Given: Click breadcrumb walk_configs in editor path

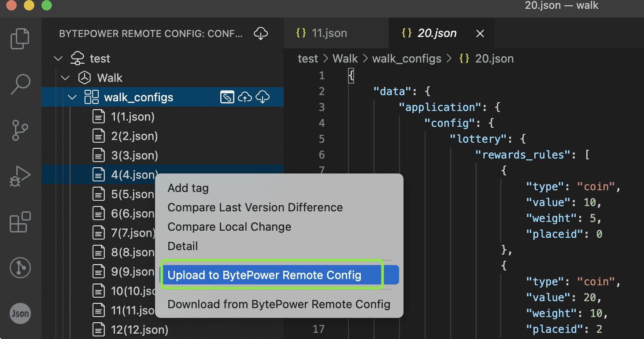Looking at the screenshot, I should pyautogui.click(x=407, y=59).
